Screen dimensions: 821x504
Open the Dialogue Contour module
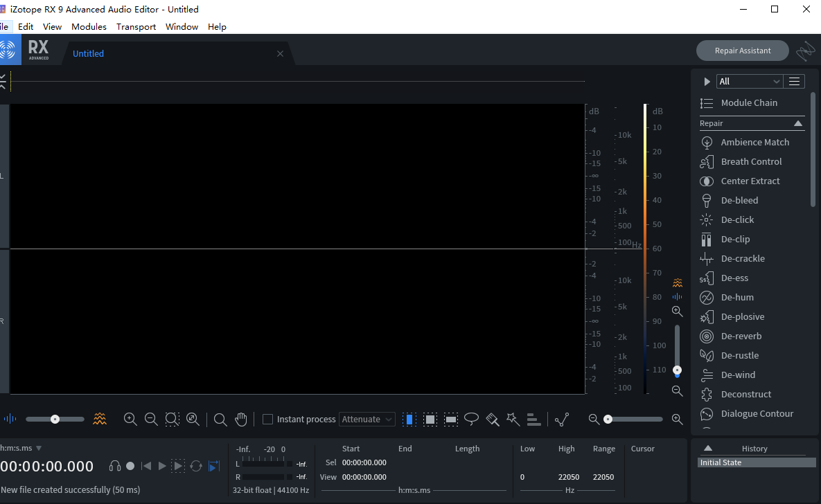click(757, 413)
